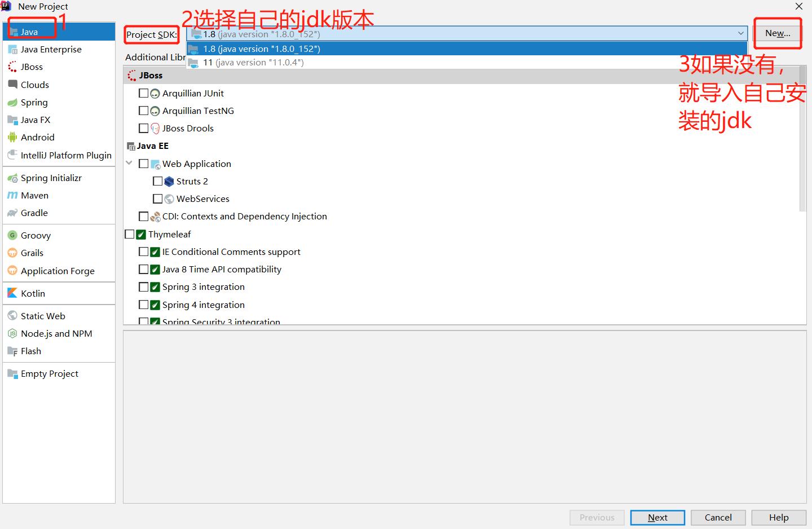
Task: Click the JBoss project type icon
Action: 12,67
